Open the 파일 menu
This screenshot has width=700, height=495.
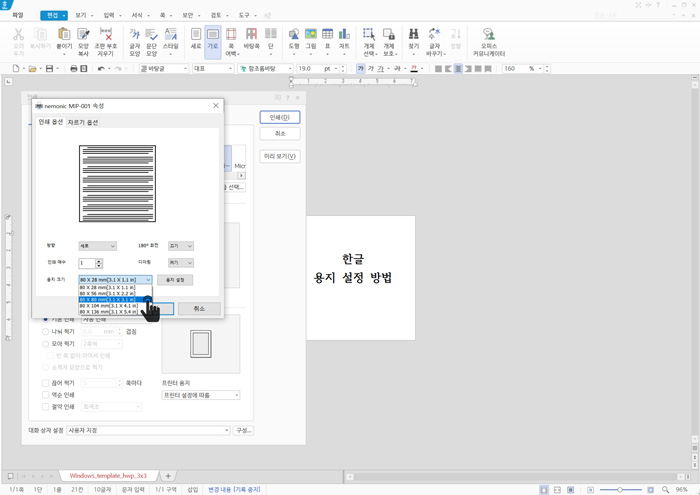click(x=17, y=15)
